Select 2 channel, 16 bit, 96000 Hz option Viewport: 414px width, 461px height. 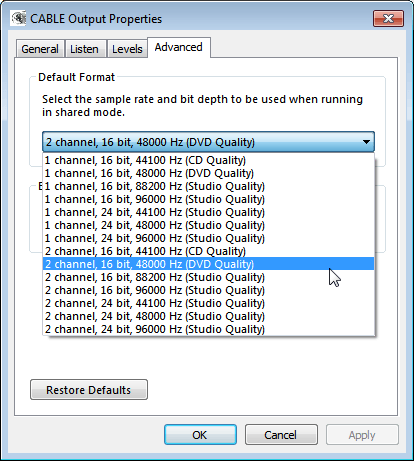tap(209, 290)
